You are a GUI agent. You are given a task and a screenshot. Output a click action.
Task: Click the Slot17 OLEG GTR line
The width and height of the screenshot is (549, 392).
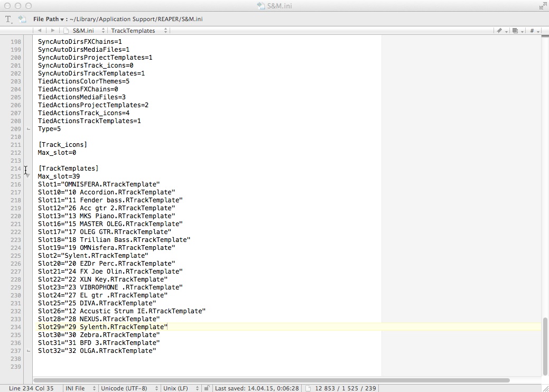tap(104, 232)
